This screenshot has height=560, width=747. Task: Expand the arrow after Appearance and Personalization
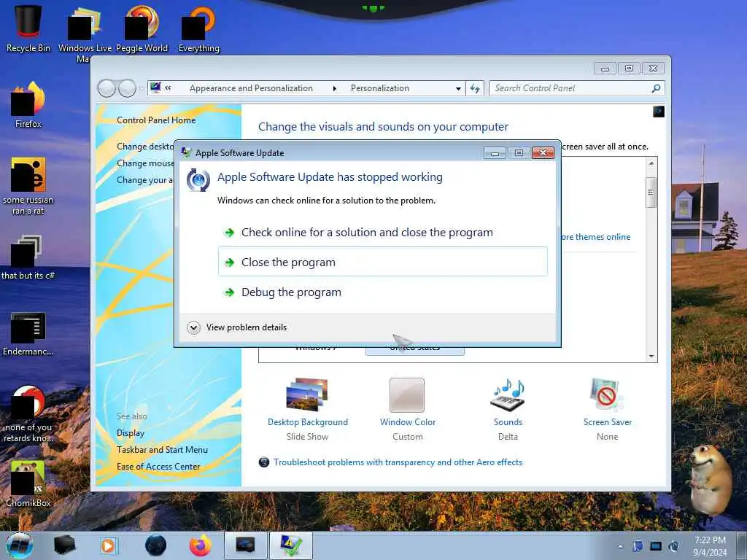[x=334, y=88]
